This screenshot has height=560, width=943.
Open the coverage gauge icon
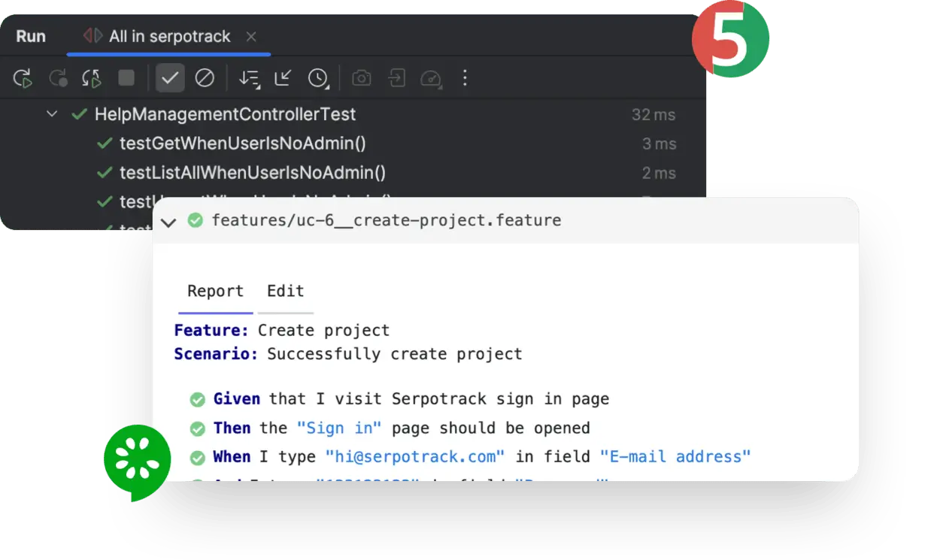pos(431,77)
